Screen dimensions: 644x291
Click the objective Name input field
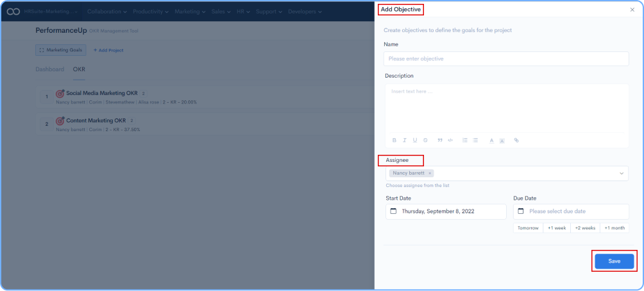point(506,59)
